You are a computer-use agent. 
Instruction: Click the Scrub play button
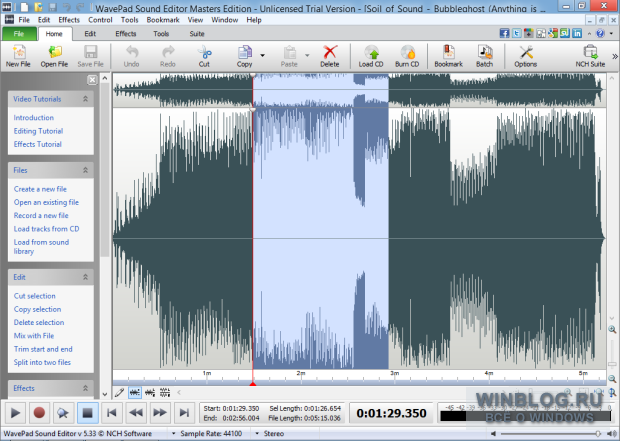point(63,413)
